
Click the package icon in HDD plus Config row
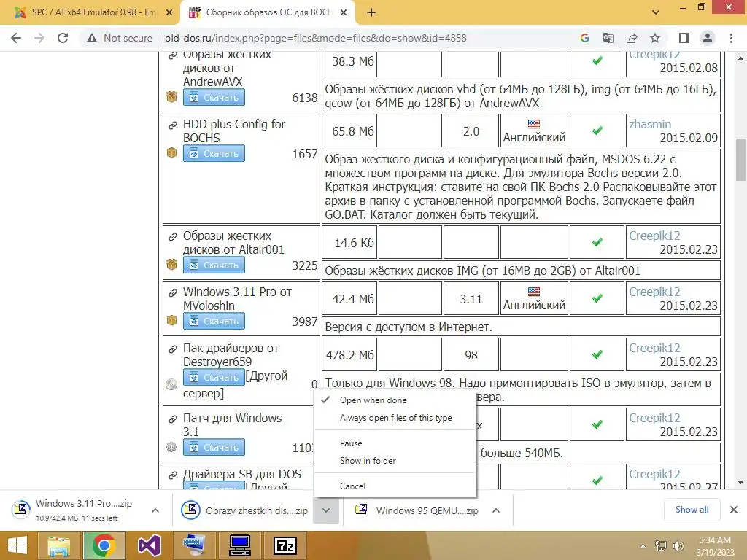(x=171, y=153)
